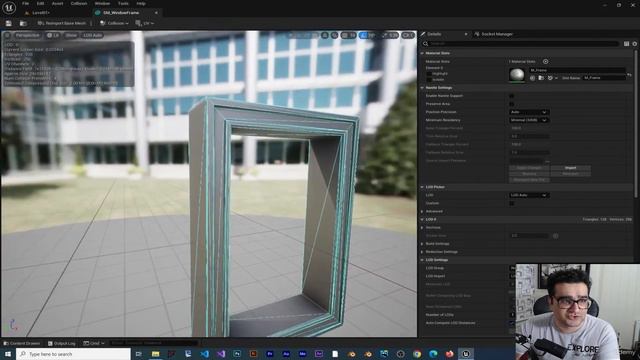Click taskbar Type here to search box

point(73,354)
